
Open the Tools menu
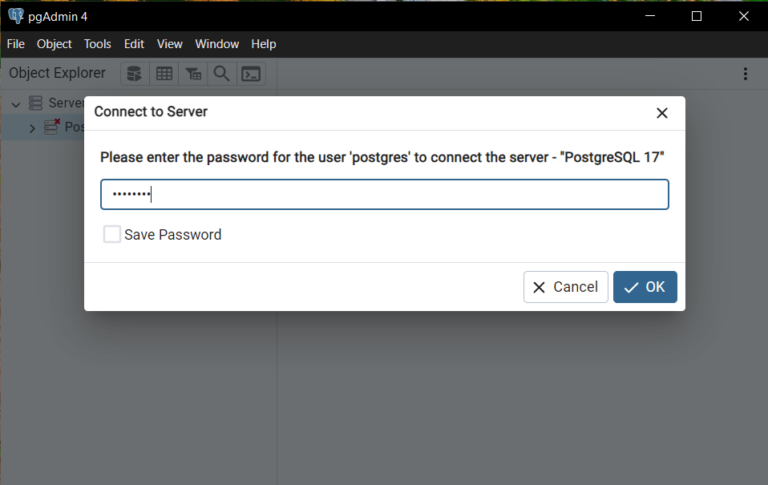coord(97,44)
